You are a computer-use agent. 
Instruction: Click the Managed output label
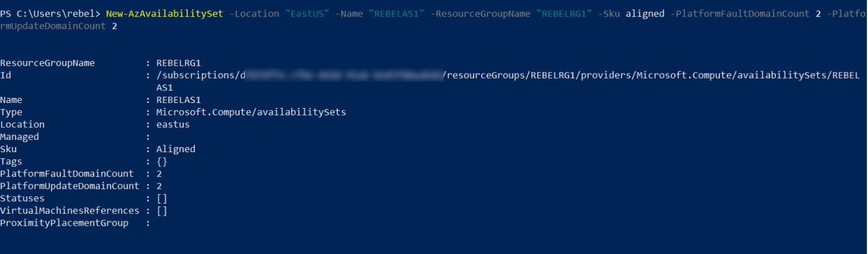20,137
